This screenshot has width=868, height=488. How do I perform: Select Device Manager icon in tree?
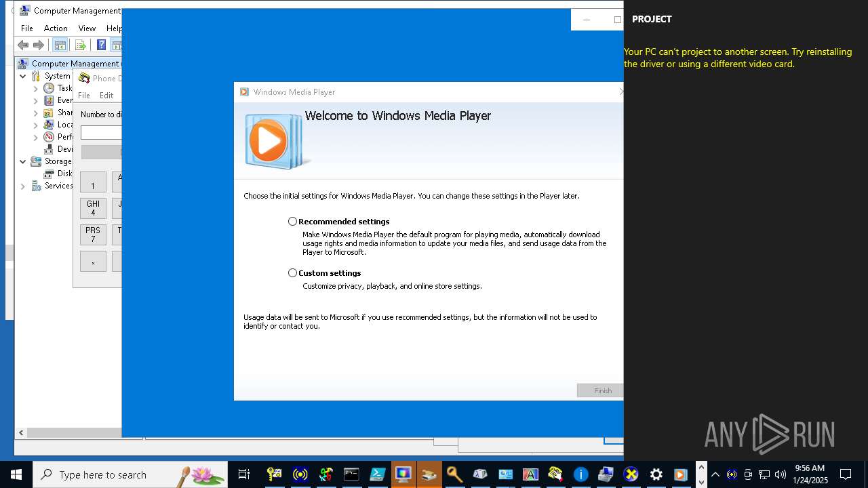pyautogui.click(x=49, y=149)
